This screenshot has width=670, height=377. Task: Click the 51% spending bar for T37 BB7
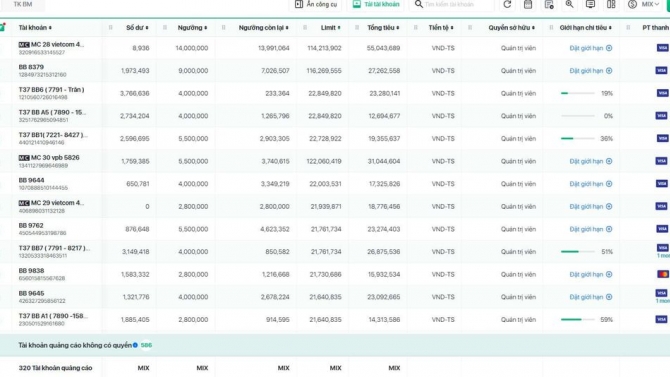pos(578,252)
